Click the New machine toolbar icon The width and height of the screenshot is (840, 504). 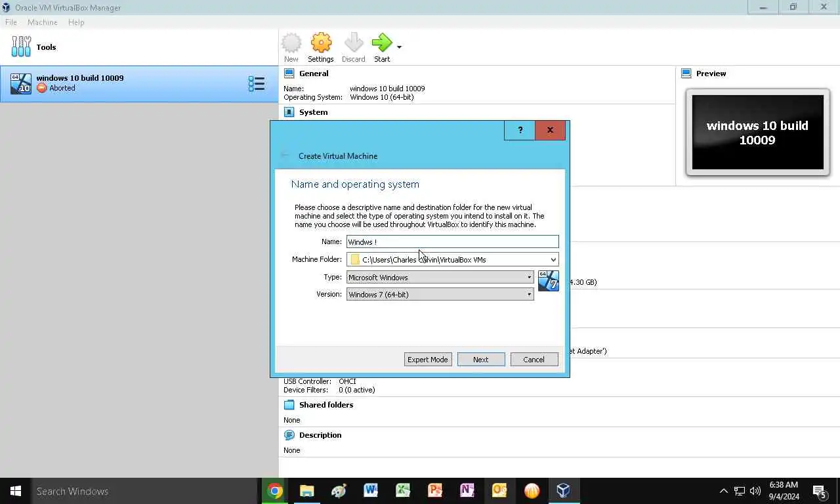pos(291,48)
